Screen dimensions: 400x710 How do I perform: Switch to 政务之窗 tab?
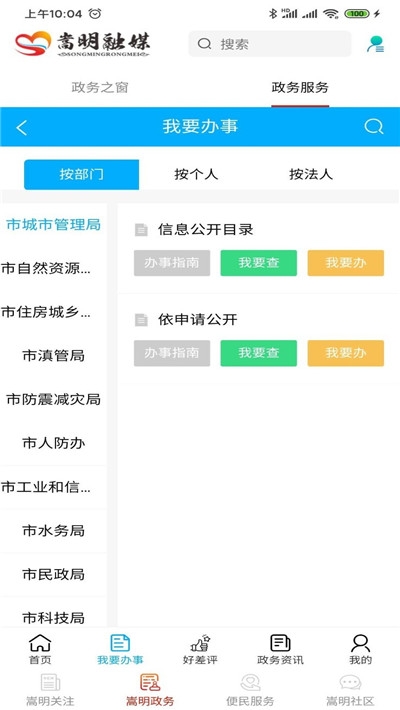click(100, 87)
